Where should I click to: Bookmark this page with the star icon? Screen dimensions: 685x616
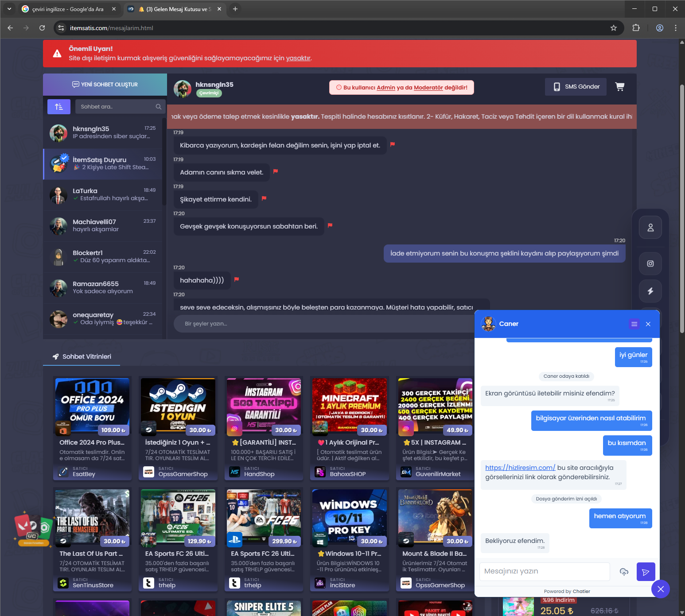click(x=614, y=28)
